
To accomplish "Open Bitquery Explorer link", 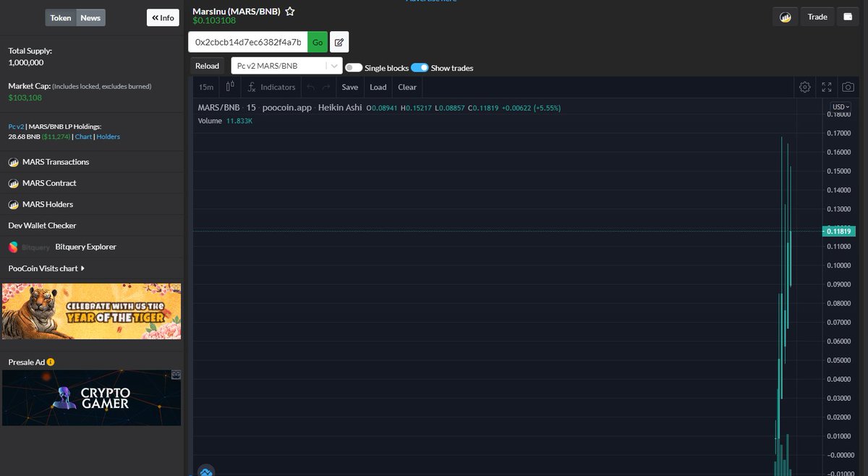I will (x=85, y=247).
